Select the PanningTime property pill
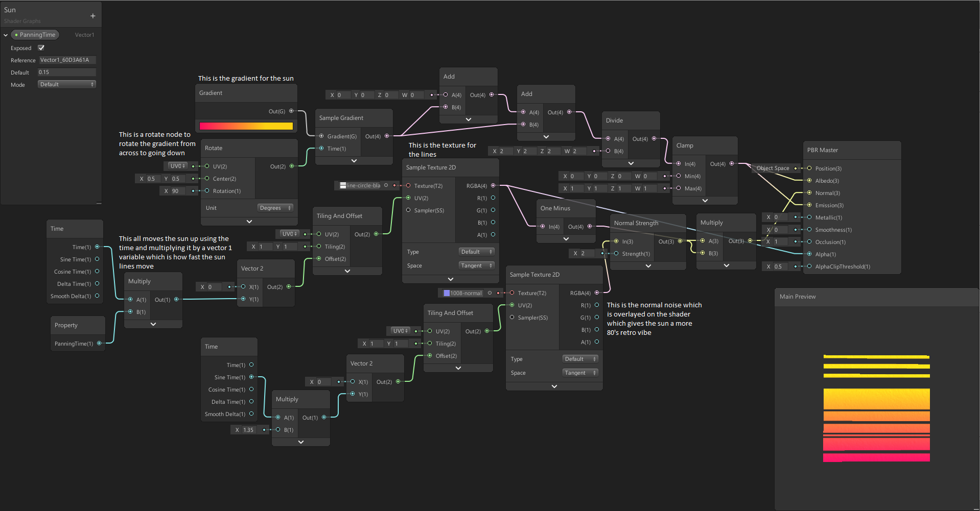This screenshot has height=511, width=980. [35, 35]
